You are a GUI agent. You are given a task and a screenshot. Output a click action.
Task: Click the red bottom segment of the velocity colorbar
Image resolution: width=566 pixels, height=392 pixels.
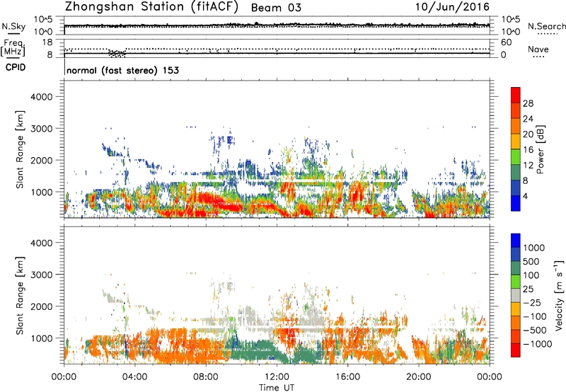(516, 350)
